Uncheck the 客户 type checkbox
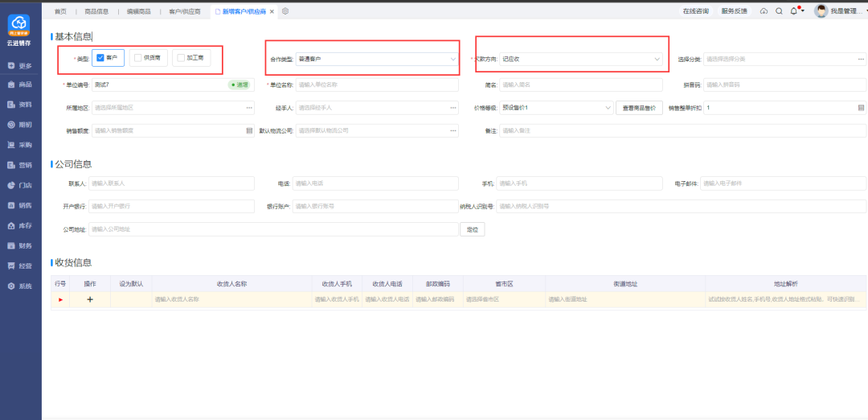This screenshot has width=868, height=420. 100,58
